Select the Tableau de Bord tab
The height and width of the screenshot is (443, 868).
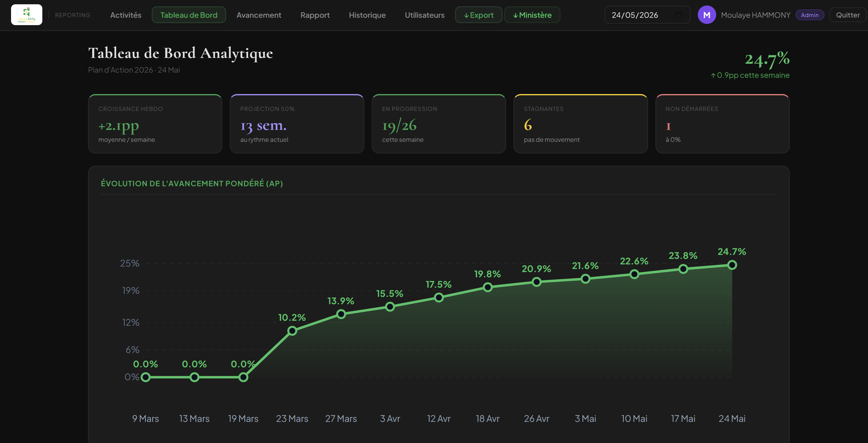tap(189, 15)
